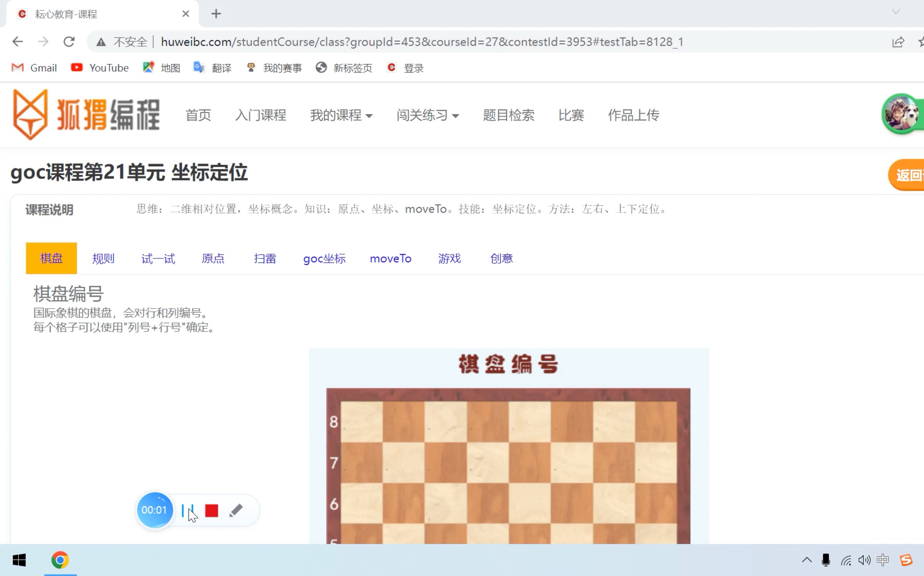Go to 首页 in navigation

(x=198, y=115)
